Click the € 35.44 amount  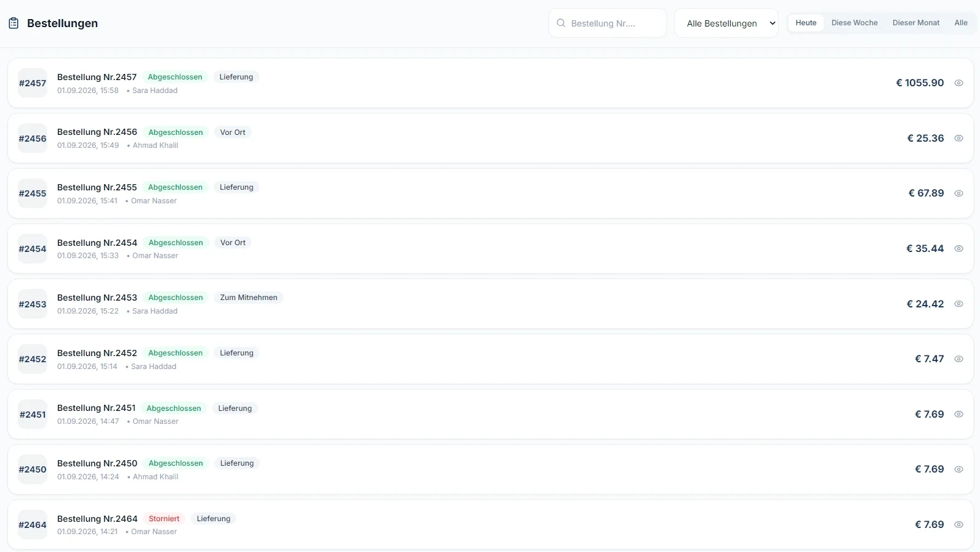pyautogui.click(x=925, y=249)
